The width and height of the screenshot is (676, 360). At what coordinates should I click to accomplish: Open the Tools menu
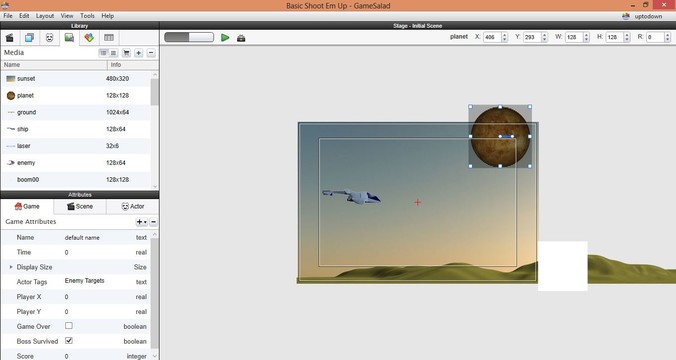(x=88, y=16)
